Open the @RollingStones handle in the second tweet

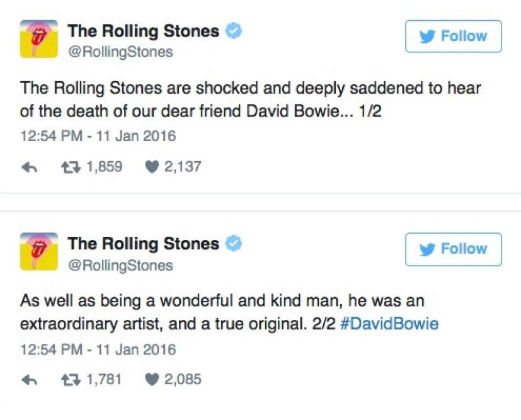(120, 264)
